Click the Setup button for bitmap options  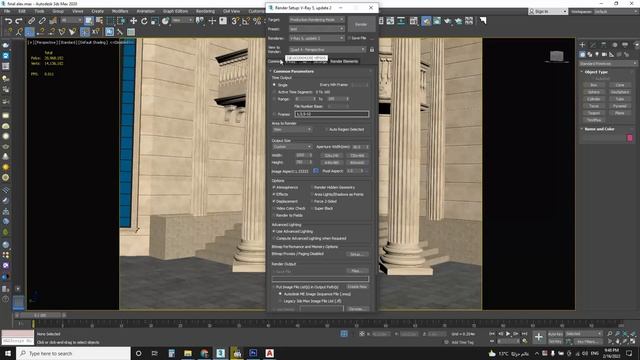(357, 254)
